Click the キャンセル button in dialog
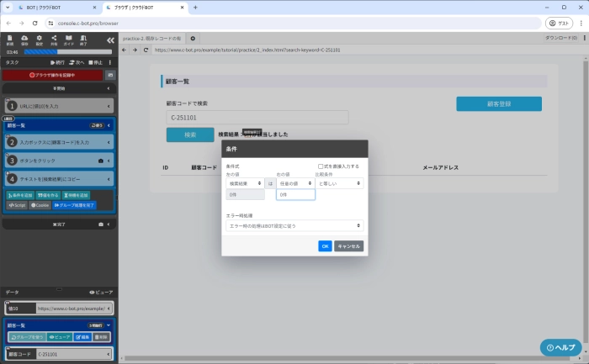The height and width of the screenshot is (364, 589). (348, 246)
